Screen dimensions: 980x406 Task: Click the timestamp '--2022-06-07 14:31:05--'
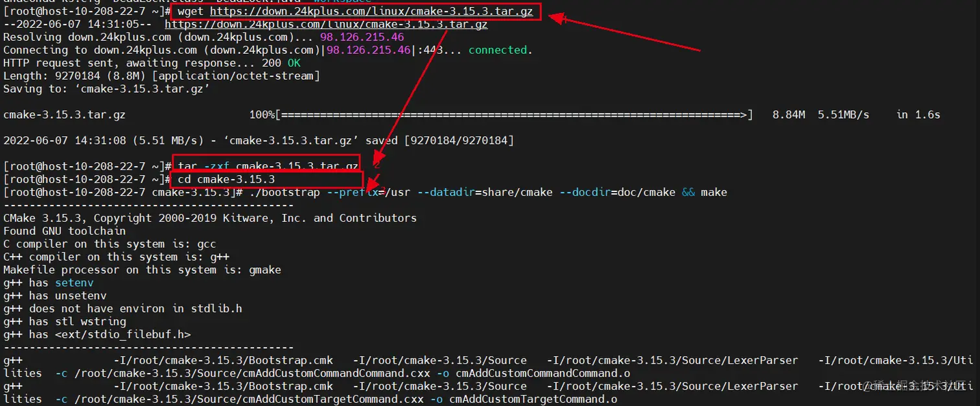[x=78, y=25]
